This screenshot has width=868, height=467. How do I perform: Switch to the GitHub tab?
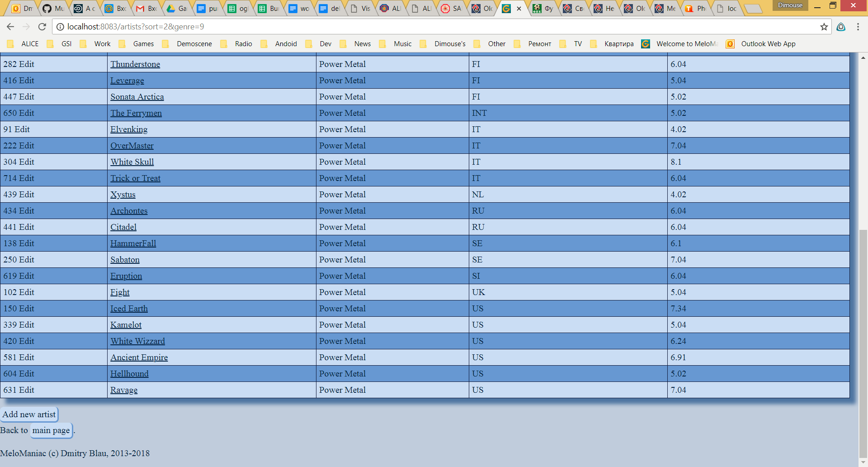[x=53, y=8]
